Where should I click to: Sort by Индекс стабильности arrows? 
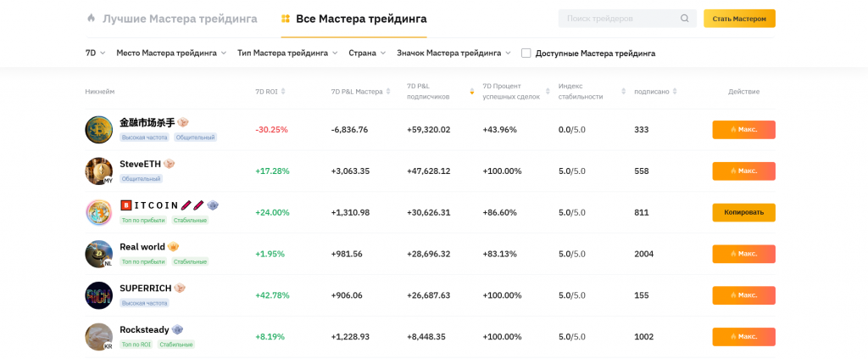click(623, 92)
